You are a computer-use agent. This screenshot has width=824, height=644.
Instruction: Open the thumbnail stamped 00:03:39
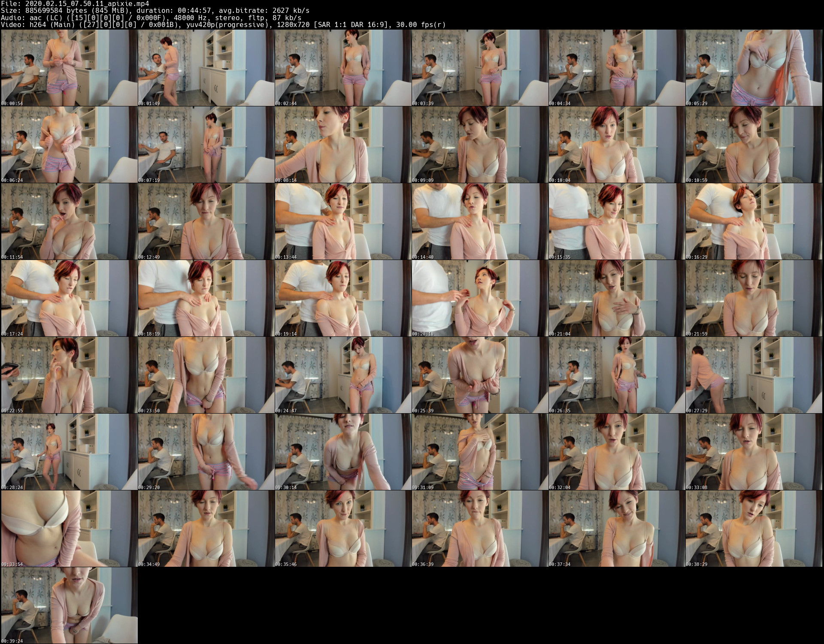click(x=480, y=68)
